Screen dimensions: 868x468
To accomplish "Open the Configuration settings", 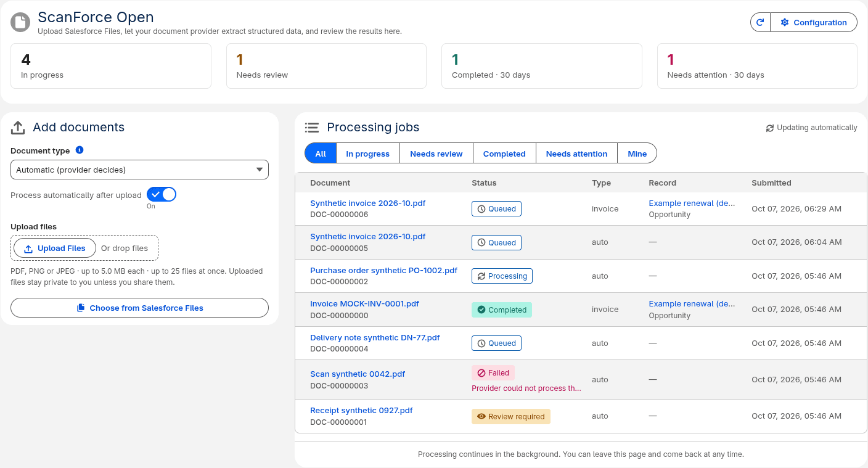I will 814,22.
